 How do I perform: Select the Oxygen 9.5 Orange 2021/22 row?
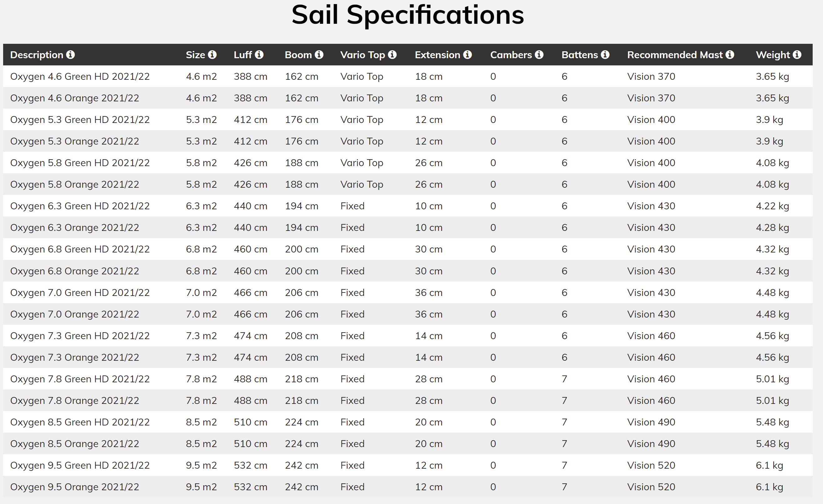pyautogui.click(x=408, y=487)
